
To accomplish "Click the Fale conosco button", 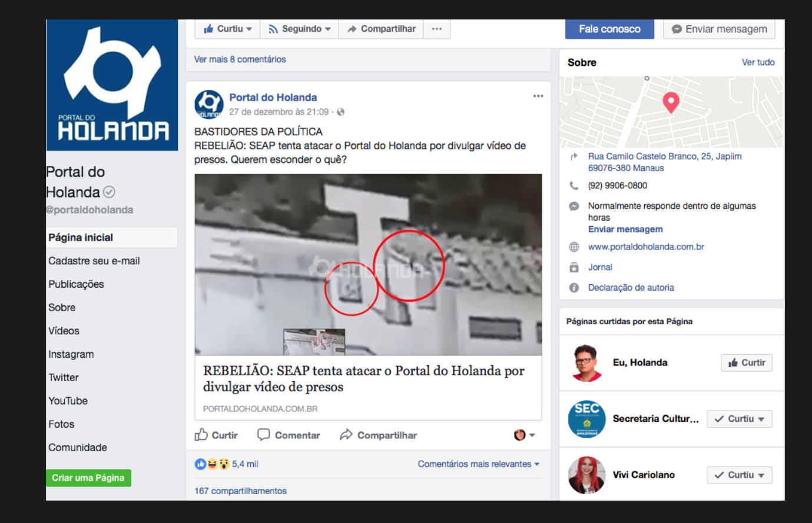I will (609, 29).
